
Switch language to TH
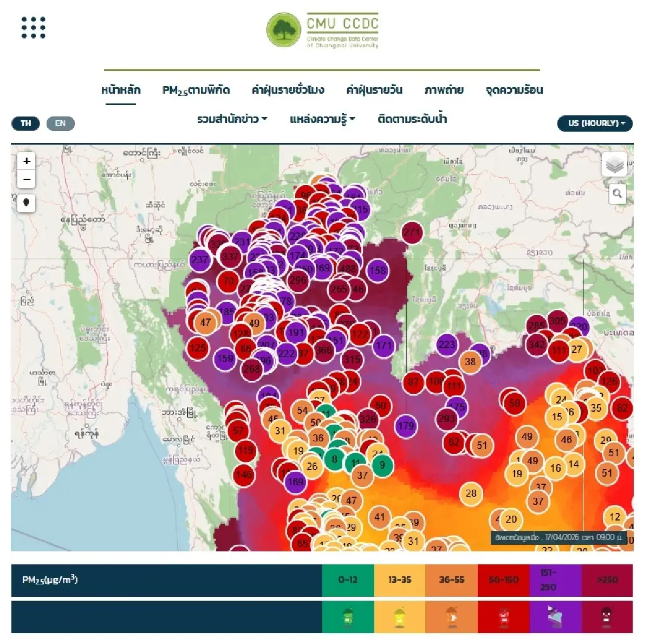coord(26,123)
